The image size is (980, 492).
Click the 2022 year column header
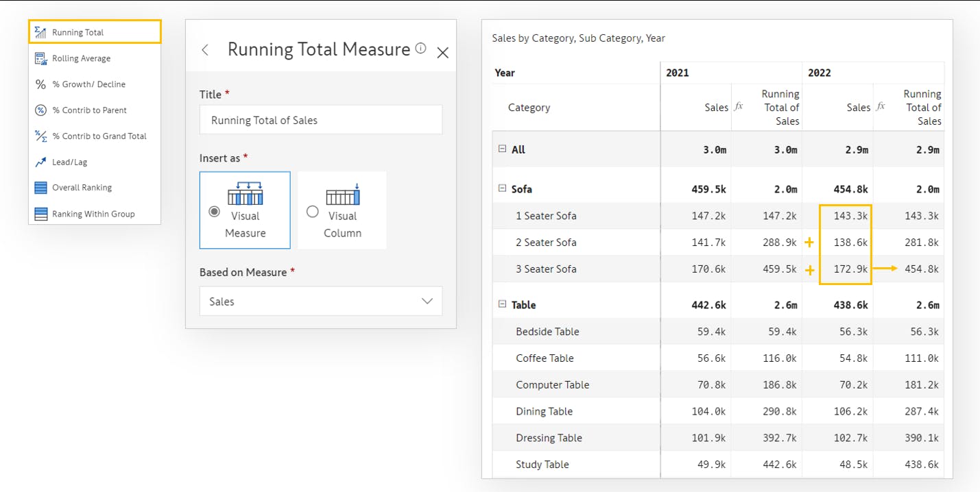pyautogui.click(x=820, y=73)
